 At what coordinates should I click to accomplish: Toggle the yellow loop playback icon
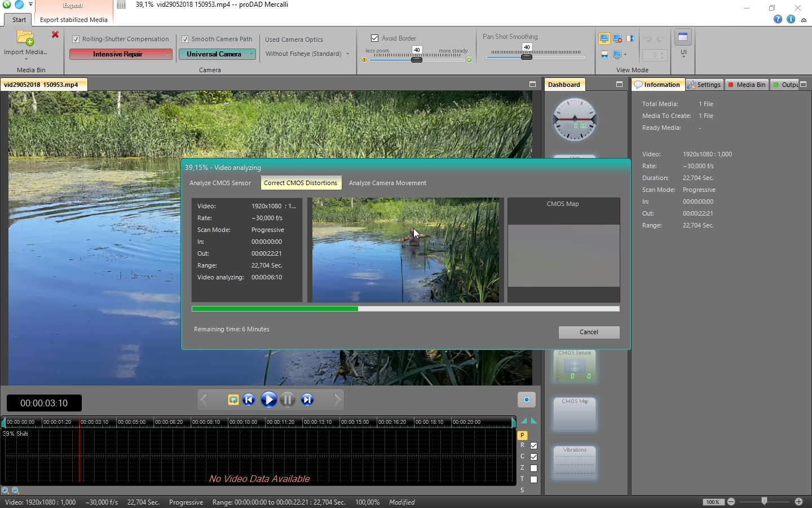click(233, 400)
